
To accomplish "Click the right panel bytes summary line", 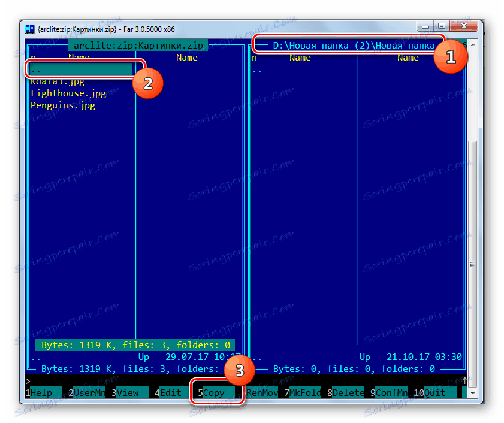I will point(354,369).
